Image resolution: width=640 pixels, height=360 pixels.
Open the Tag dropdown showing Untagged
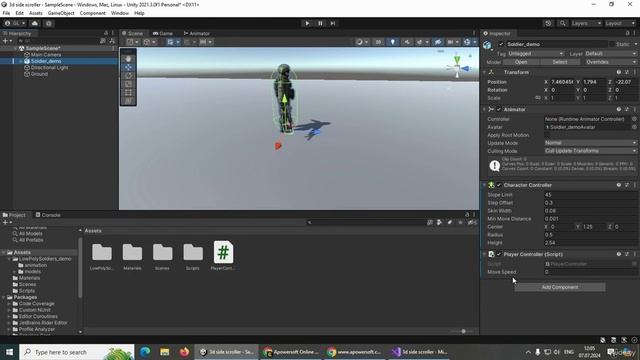536,53
